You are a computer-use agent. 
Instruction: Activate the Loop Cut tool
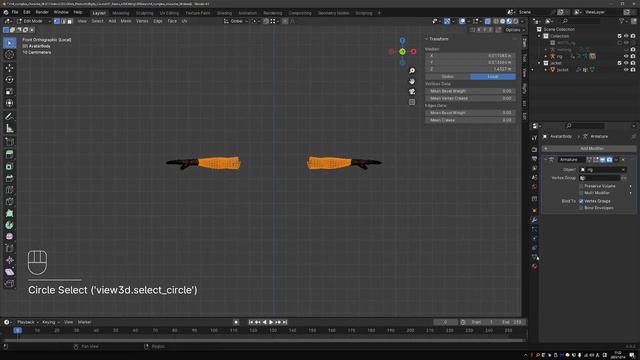(9, 190)
